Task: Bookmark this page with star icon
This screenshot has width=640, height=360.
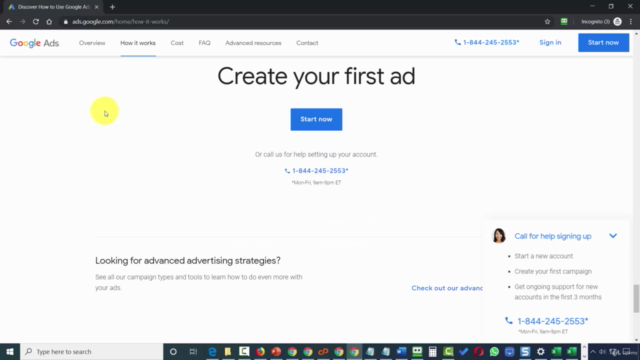Action: click(547, 22)
